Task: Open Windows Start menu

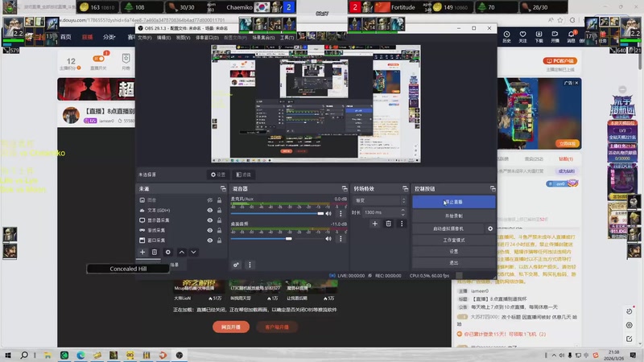Action: tap(8, 355)
